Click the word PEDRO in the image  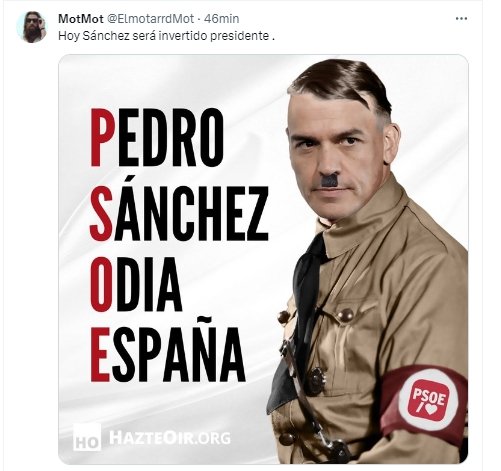click(x=157, y=137)
